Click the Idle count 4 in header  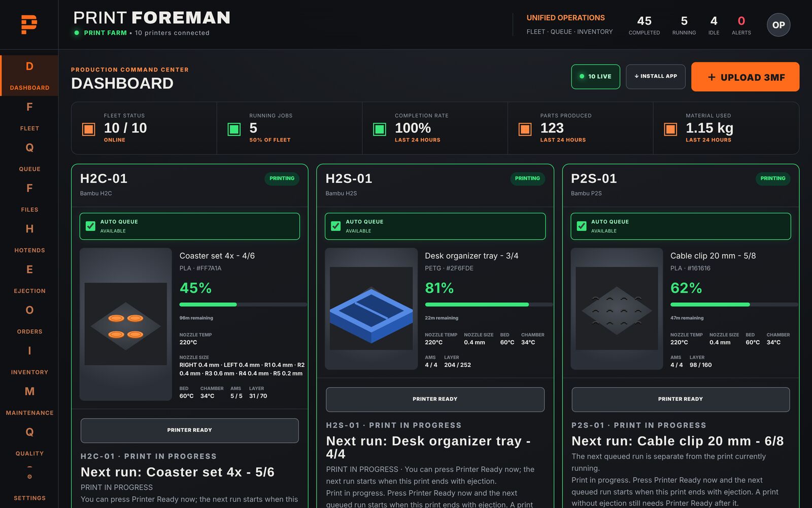point(714,25)
